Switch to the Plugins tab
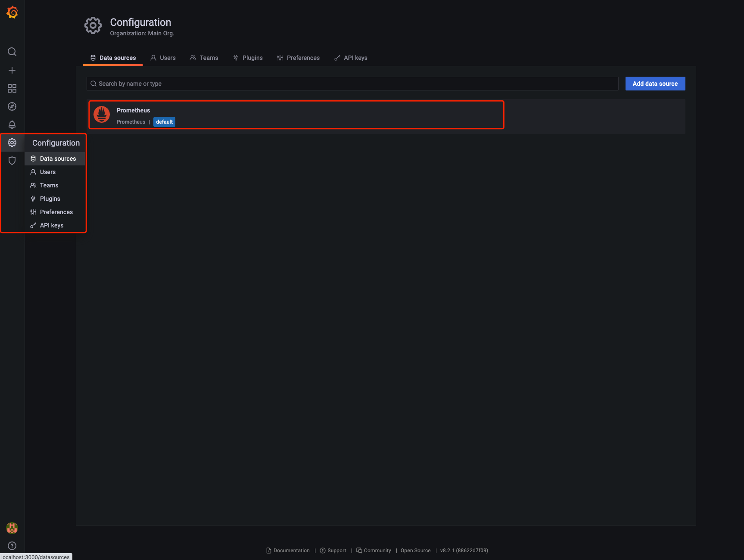 248,58
